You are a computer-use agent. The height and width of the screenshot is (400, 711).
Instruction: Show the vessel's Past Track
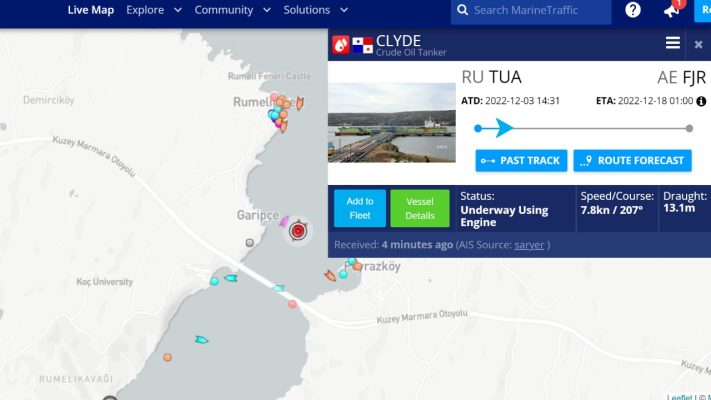coord(521,161)
